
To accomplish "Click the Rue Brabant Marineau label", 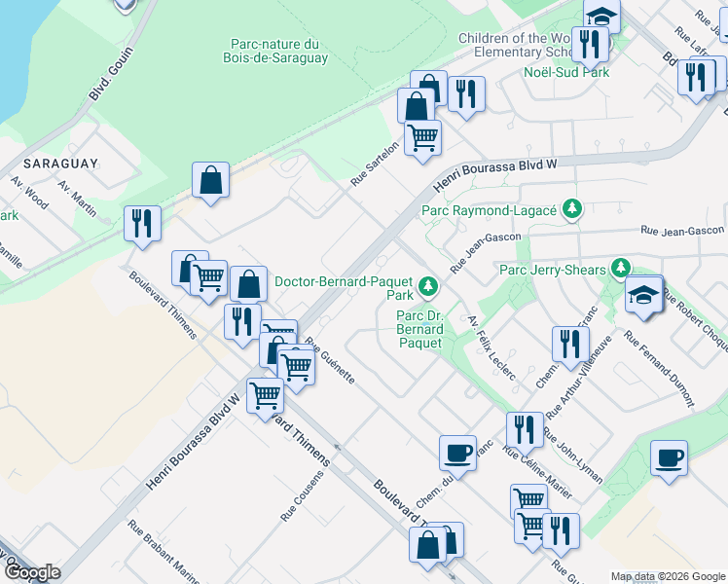I will (x=164, y=551).
